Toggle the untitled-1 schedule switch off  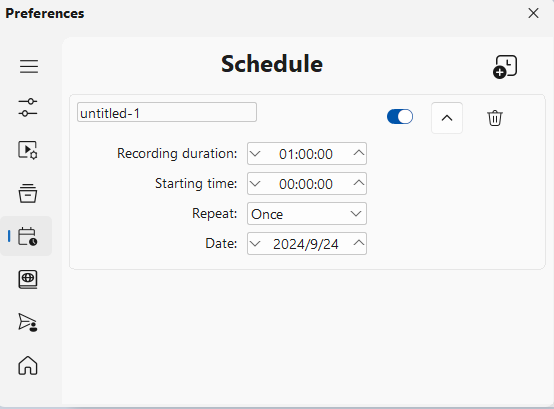pyautogui.click(x=400, y=117)
